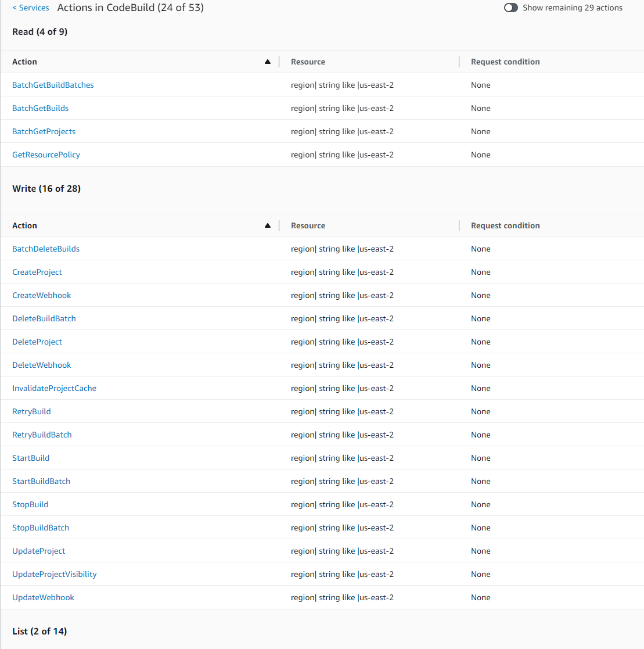Select the DeleteWebhook action
Image resolution: width=644 pixels, height=649 pixels.
(41, 365)
